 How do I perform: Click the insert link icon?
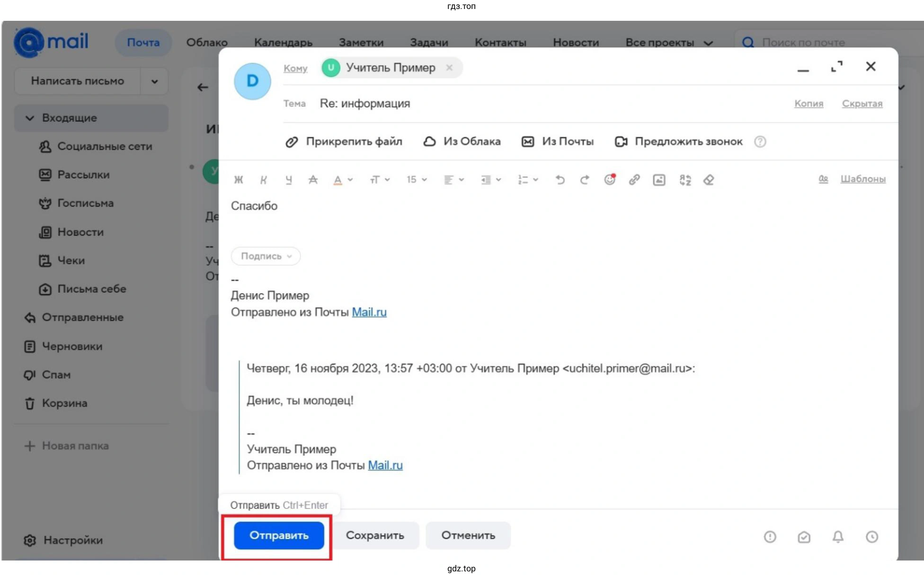[x=634, y=180]
